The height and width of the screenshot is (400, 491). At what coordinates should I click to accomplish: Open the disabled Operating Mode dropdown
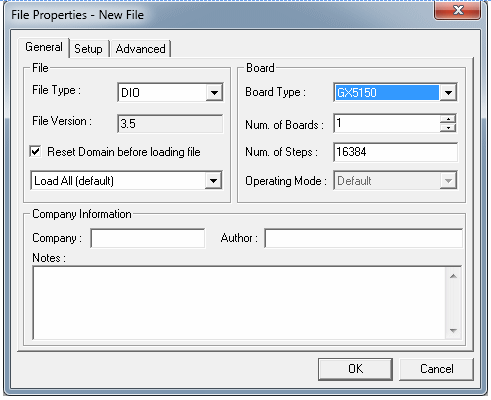tap(395, 181)
